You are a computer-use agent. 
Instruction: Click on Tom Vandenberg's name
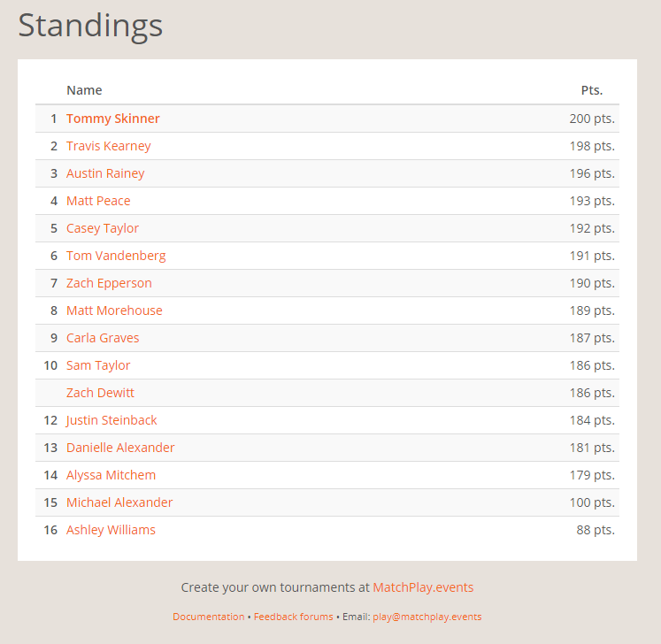tap(116, 256)
